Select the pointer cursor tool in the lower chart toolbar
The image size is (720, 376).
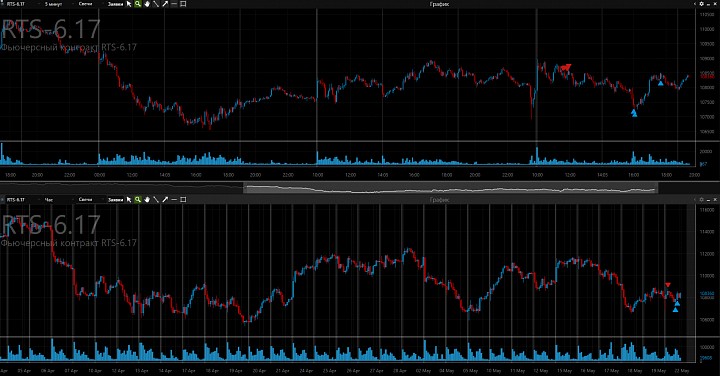(x=129, y=199)
